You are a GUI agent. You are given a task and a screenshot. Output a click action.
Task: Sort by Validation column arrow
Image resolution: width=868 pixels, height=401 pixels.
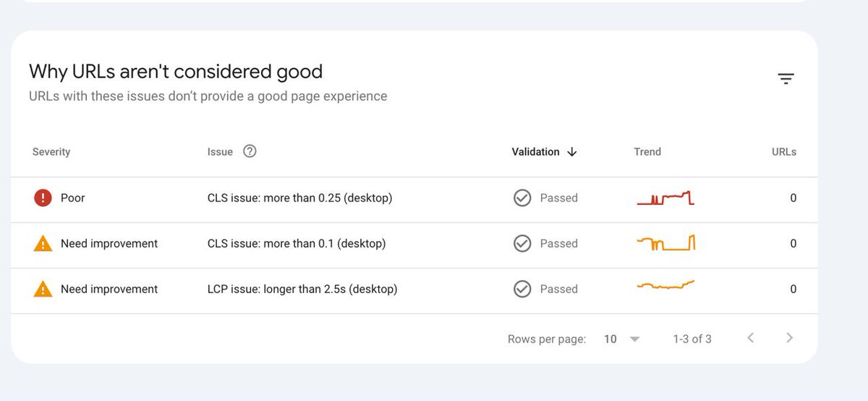click(572, 152)
